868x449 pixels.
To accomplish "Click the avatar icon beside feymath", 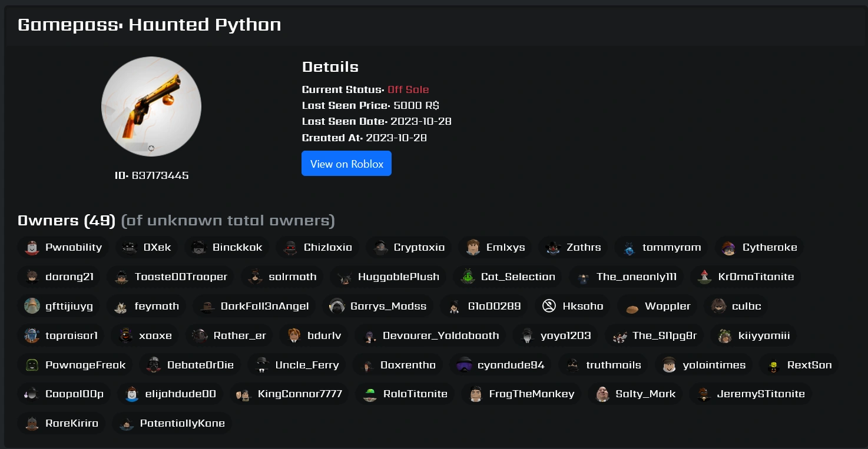I will click(121, 307).
